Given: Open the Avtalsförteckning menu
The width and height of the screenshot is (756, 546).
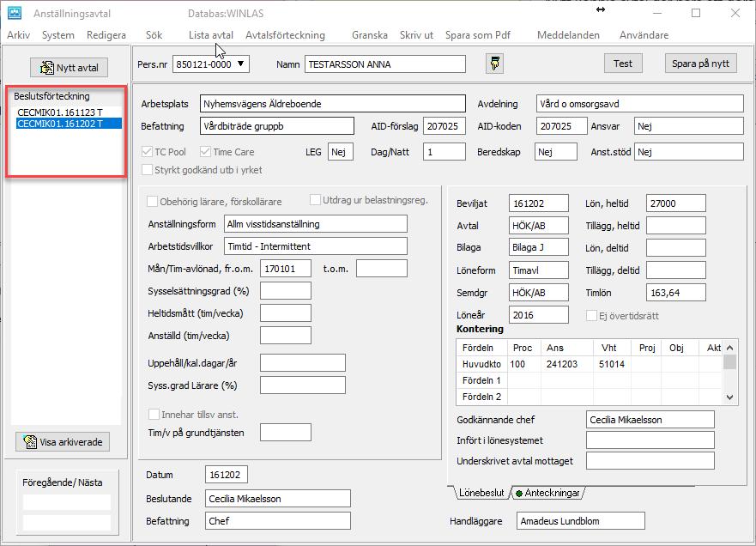Looking at the screenshot, I should 285,35.
